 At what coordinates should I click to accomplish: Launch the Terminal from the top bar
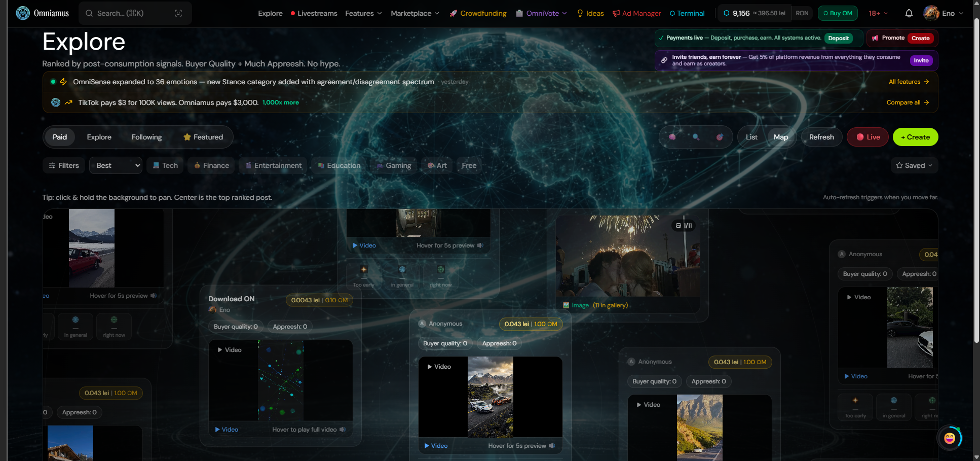(x=687, y=13)
